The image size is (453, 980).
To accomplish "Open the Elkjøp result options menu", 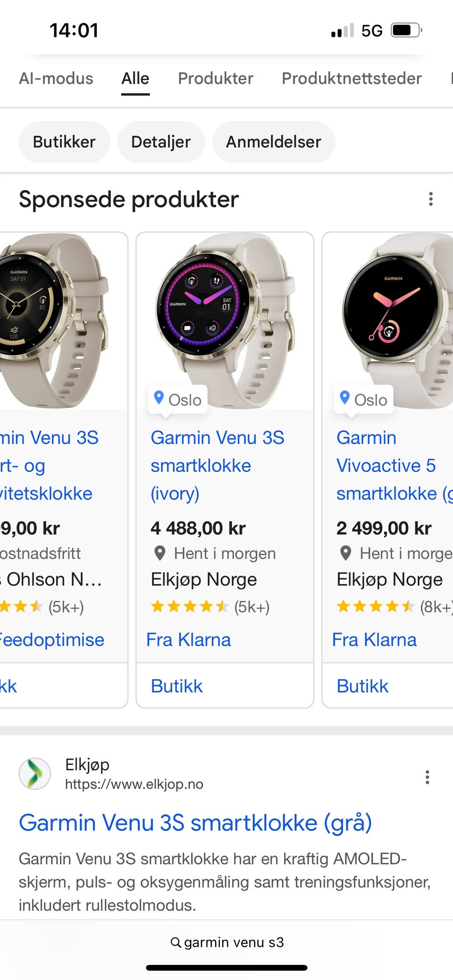I will coord(427,777).
